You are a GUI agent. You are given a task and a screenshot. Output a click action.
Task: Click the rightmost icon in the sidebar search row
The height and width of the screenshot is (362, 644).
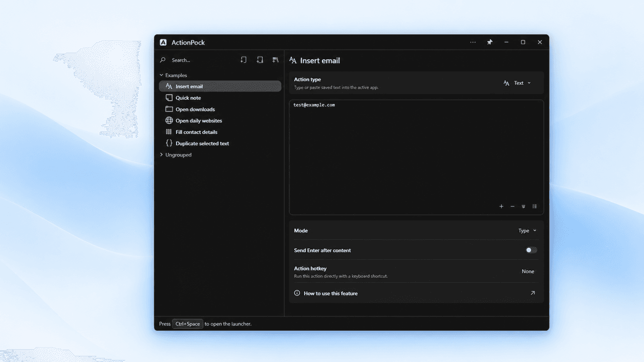pos(275,60)
